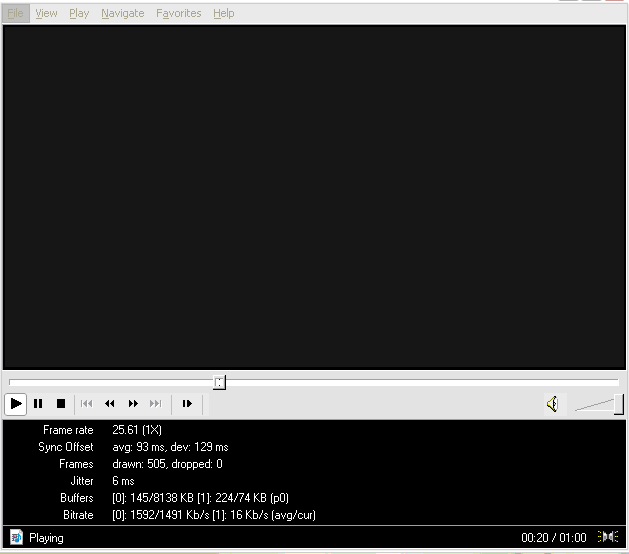Stop the playback
The width and height of the screenshot is (629, 554).
click(x=60, y=404)
